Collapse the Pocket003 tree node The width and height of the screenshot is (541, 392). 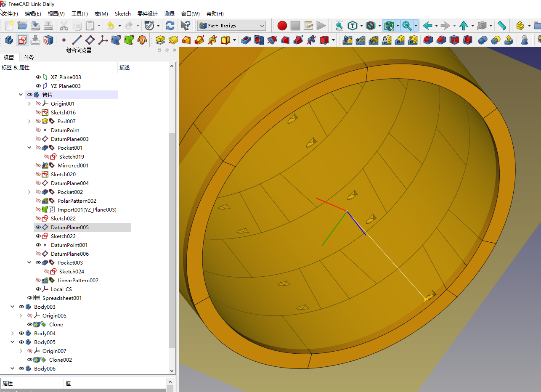29,262
